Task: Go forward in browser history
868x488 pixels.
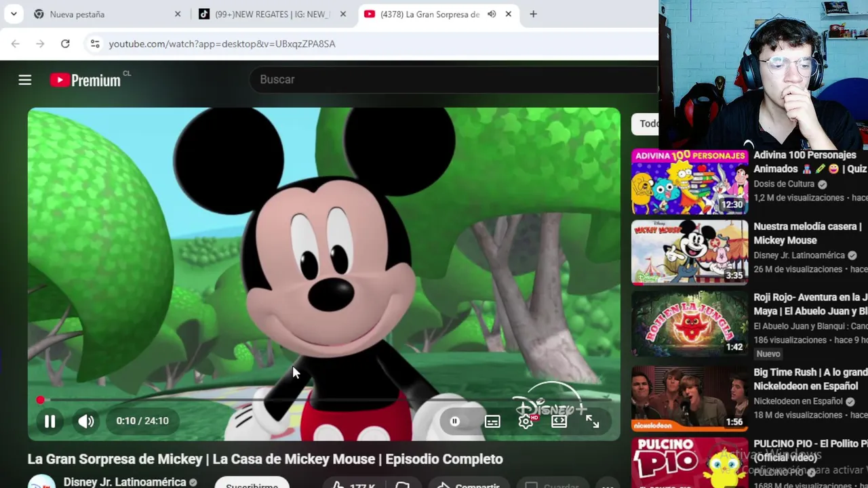Action: click(x=40, y=43)
